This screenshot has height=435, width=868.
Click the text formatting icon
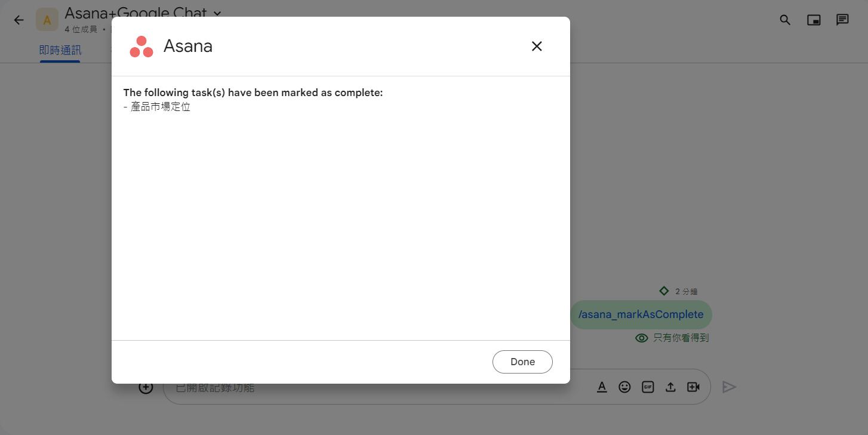pos(602,387)
